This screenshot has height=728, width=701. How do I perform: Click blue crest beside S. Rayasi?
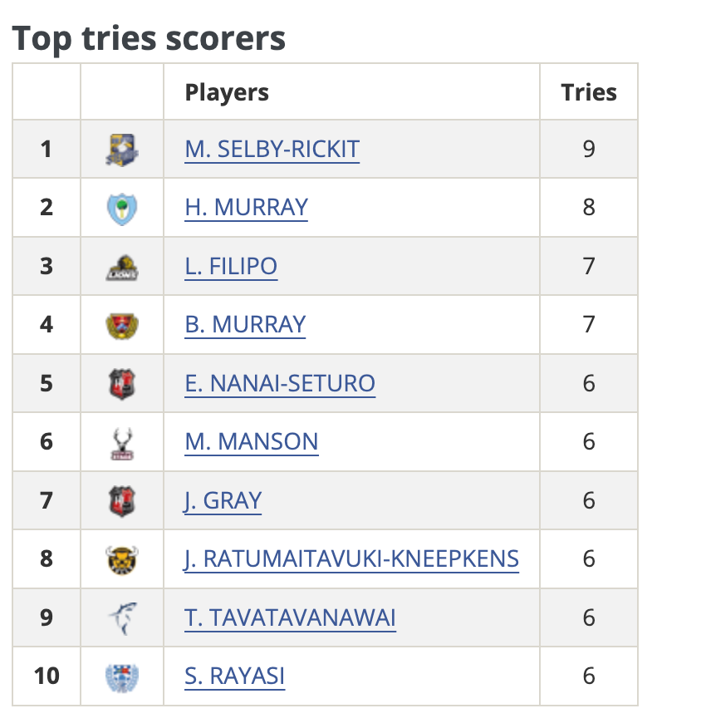[123, 676]
